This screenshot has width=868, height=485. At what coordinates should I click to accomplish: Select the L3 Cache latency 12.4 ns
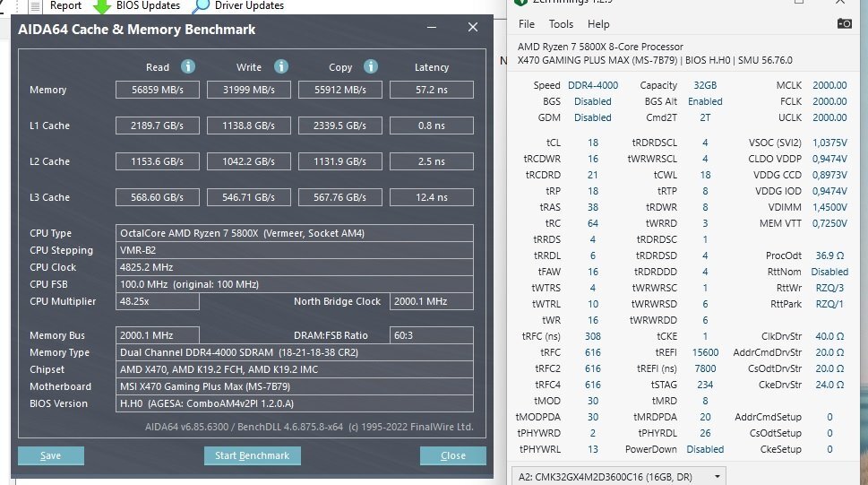click(x=432, y=197)
